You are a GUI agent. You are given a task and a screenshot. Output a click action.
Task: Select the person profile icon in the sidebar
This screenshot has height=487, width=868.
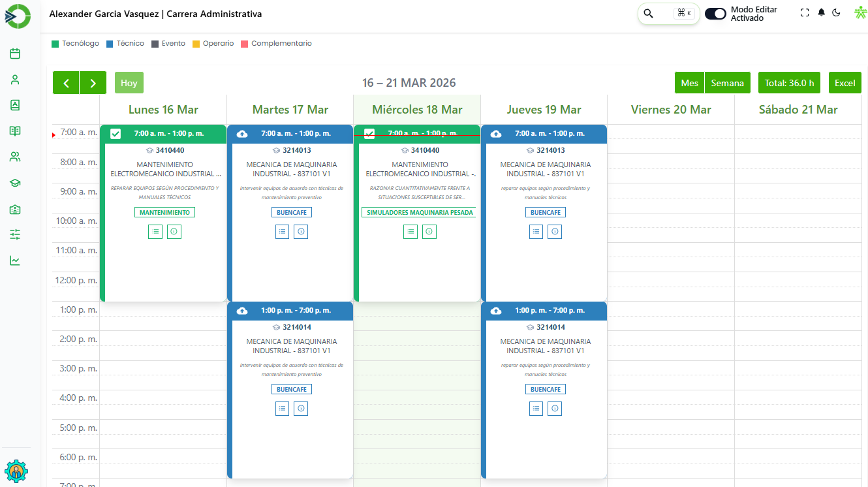coord(14,79)
